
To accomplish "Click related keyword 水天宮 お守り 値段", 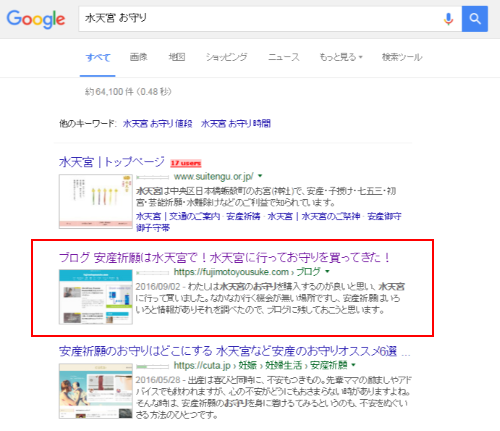I will pyautogui.click(x=157, y=124).
